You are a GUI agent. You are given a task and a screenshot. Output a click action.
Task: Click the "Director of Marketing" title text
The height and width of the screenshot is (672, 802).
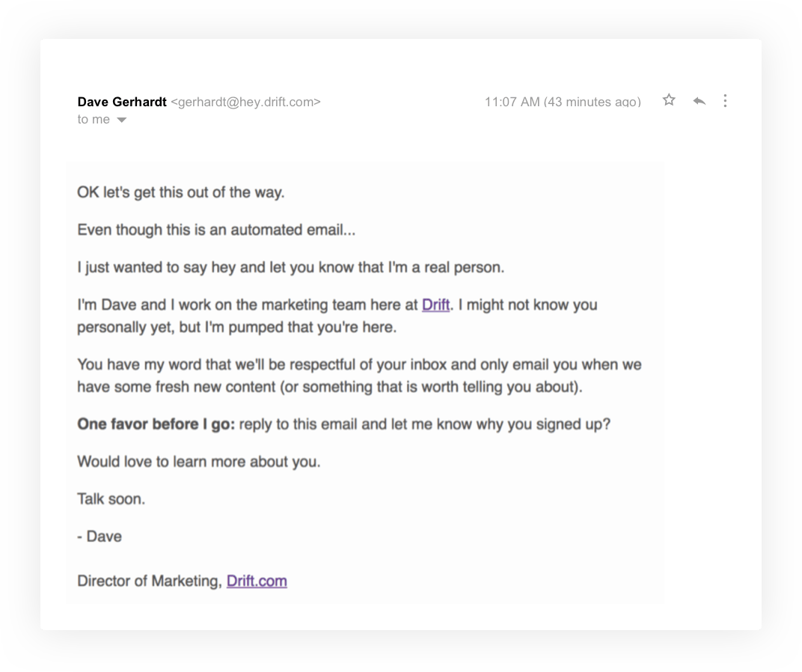[150, 581]
